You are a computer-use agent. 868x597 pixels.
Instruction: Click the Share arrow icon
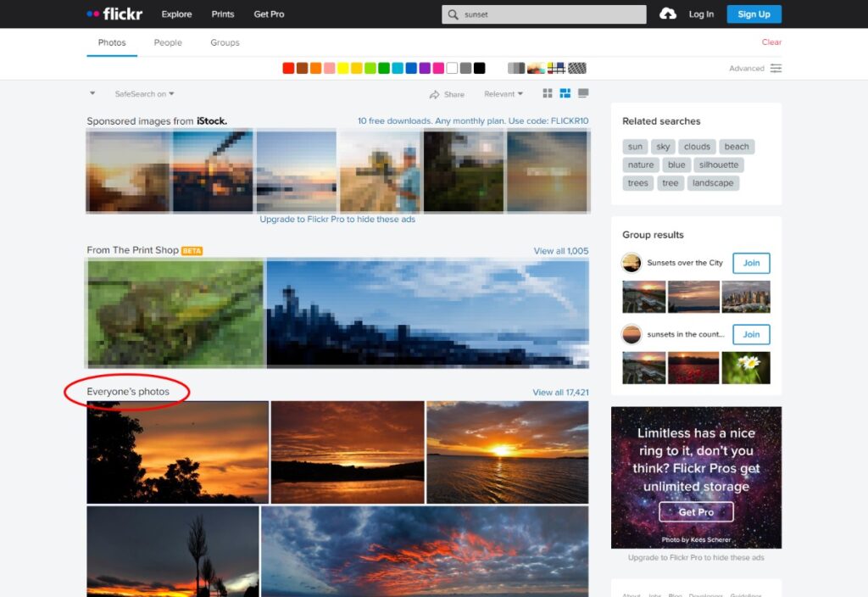(435, 94)
